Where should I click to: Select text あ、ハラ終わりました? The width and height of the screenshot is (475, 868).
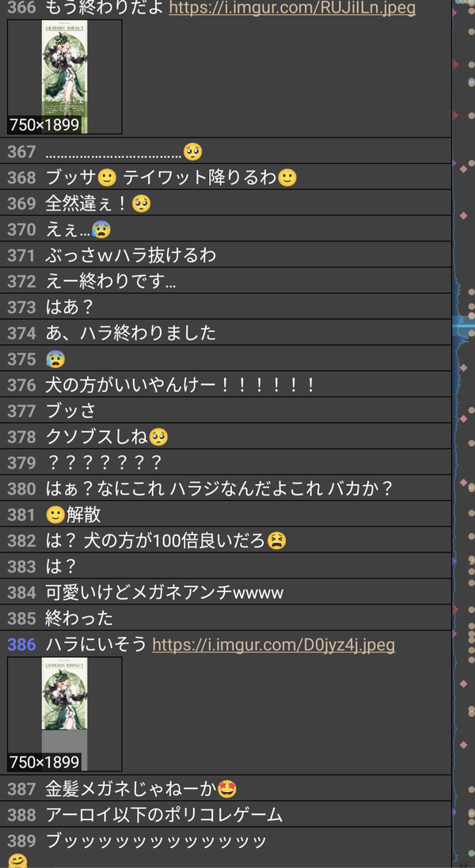click(x=131, y=333)
